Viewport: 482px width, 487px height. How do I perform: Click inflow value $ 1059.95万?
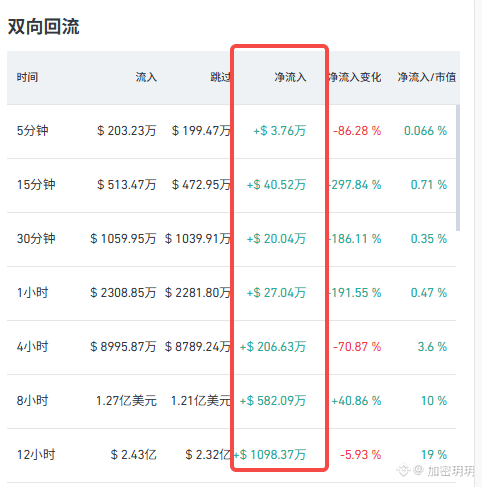coord(123,238)
